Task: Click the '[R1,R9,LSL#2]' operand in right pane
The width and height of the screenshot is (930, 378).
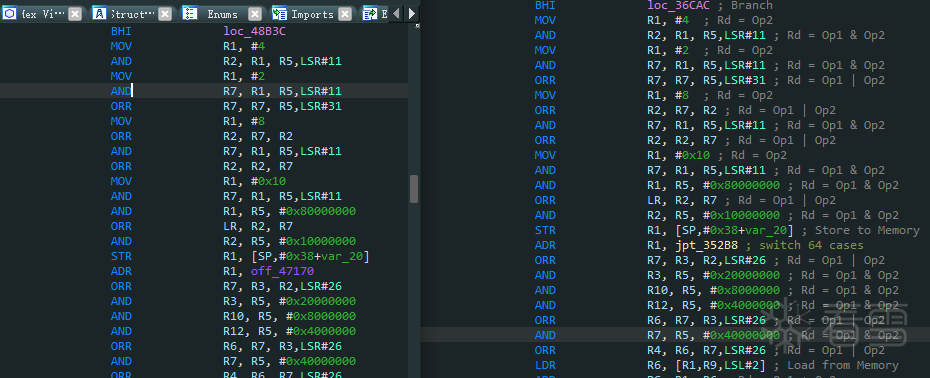Action: pyautogui.click(x=720, y=365)
